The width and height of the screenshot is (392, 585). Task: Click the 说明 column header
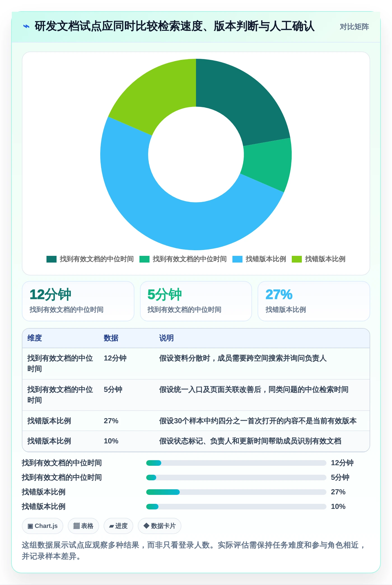[x=166, y=338]
